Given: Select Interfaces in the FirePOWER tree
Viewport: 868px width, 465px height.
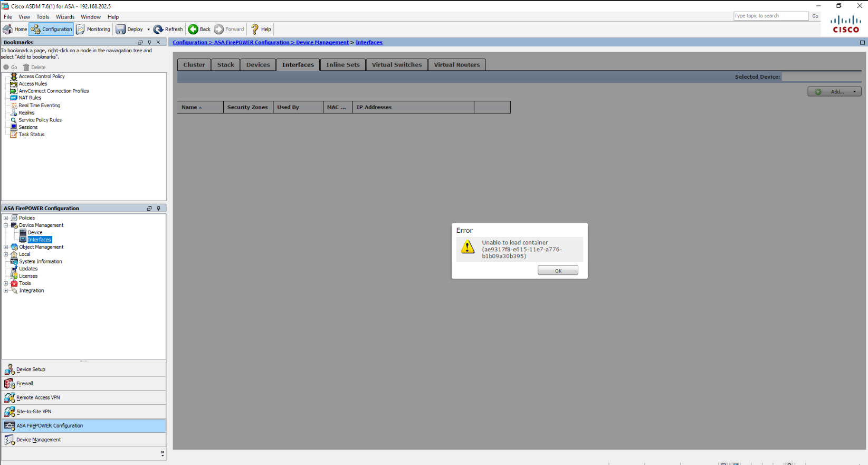Looking at the screenshot, I should (x=40, y=240).
